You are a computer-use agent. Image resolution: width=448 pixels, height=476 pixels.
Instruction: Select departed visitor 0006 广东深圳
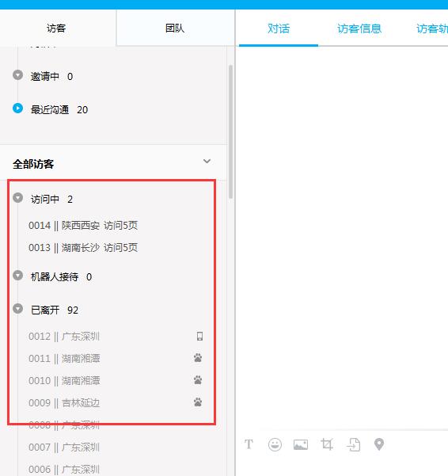(x=64, y=470)
